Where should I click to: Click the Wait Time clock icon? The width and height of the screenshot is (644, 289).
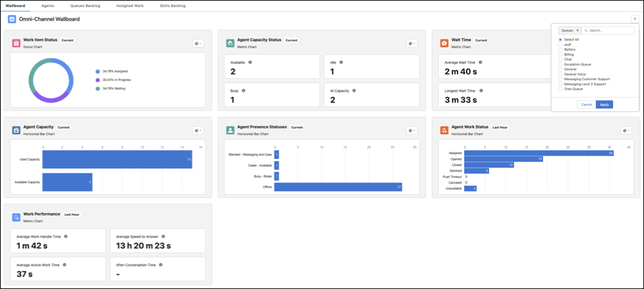444,43
